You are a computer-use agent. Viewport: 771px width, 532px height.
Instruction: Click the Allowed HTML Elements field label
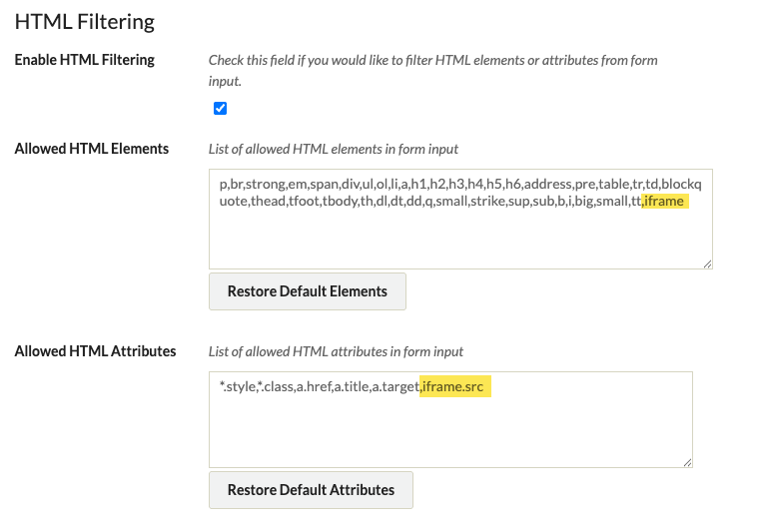[92, 149]
